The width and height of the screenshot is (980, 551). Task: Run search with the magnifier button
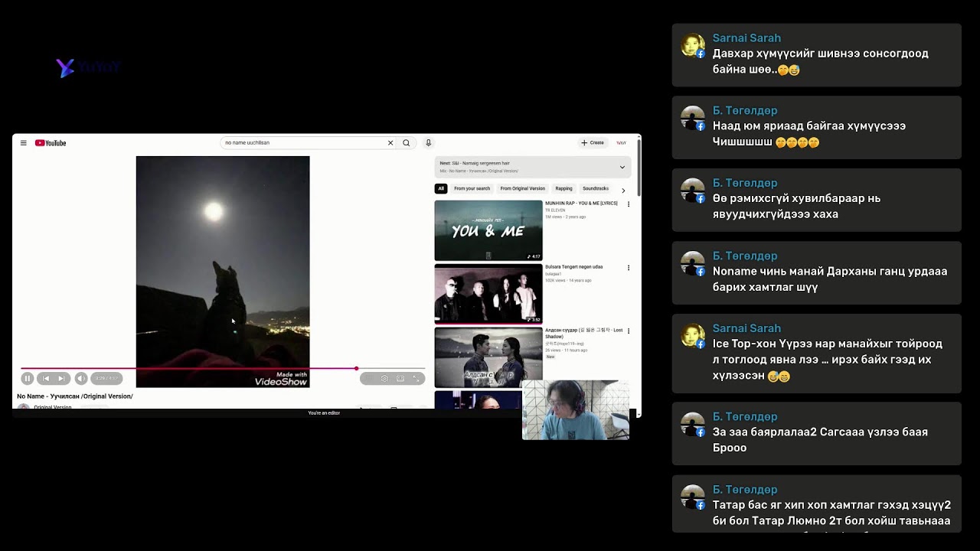point(407,143)
